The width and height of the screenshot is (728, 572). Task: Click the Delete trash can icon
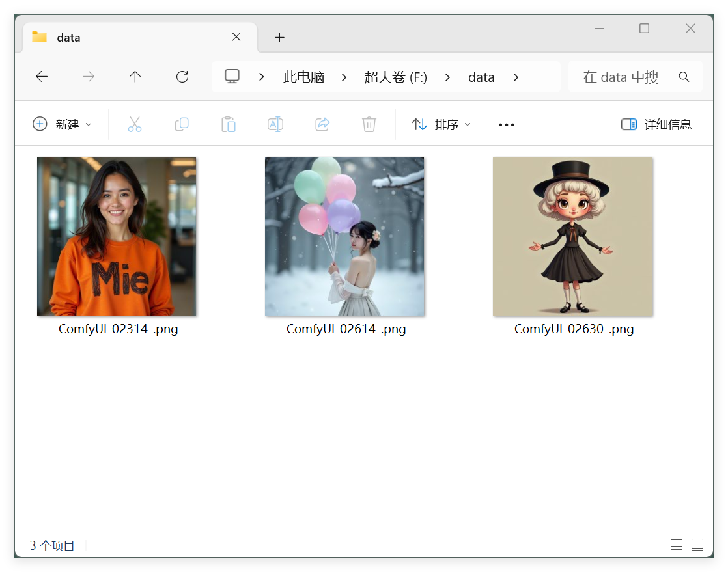369,124
